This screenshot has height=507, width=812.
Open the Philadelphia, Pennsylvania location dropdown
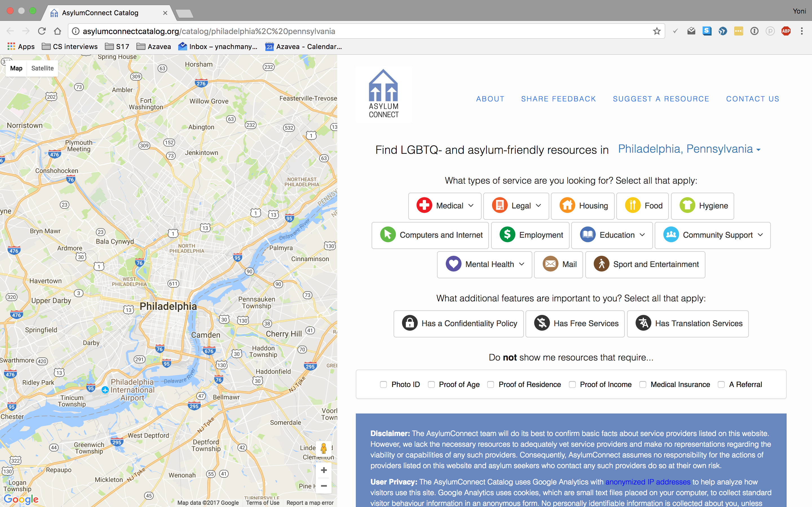tap(689, 149)
